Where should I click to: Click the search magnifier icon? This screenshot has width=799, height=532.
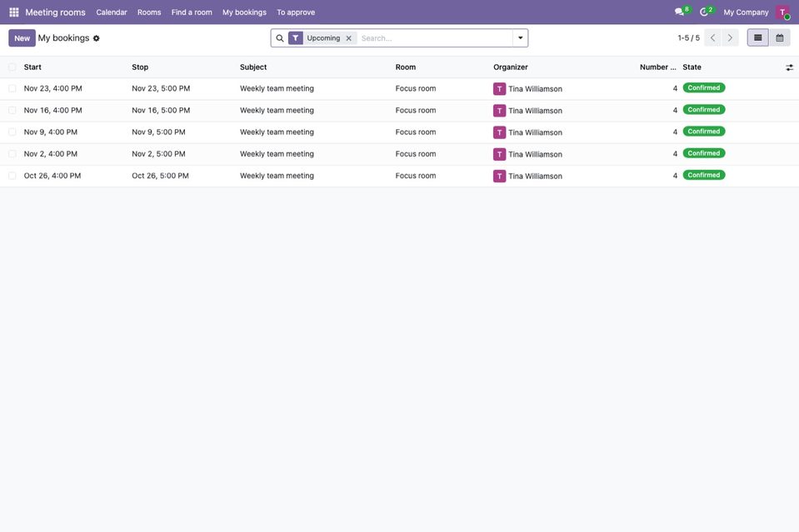(x=280, y=38)
